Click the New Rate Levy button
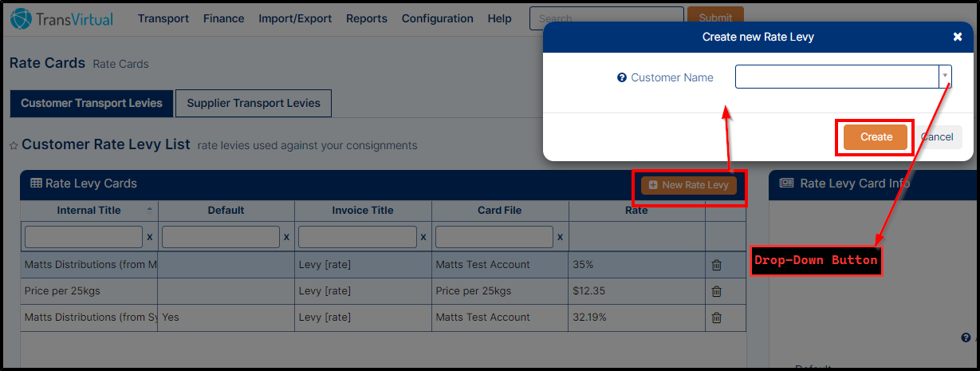 click(689, 185)
